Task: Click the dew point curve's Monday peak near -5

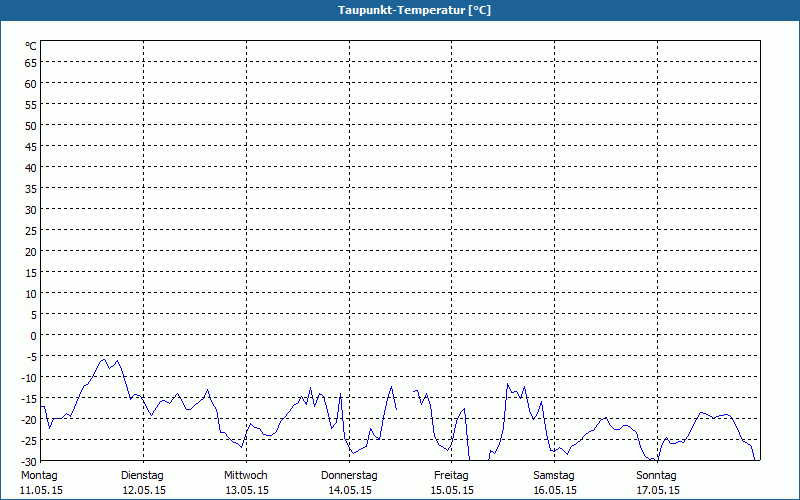Action: click(x=103, y=359)
